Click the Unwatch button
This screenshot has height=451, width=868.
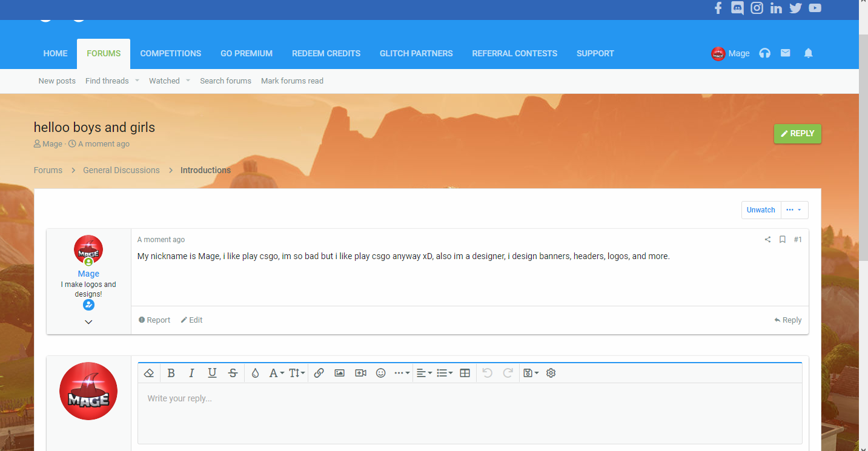click(761, 210)
